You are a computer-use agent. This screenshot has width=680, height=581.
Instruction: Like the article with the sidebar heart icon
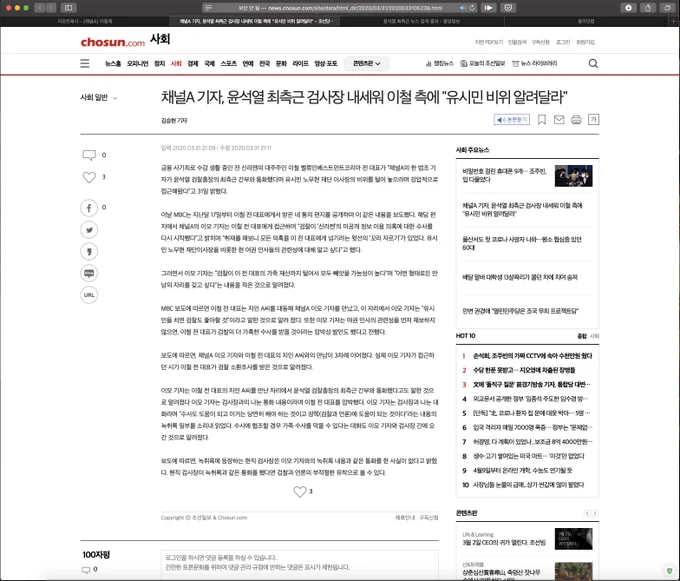(89, 177)
